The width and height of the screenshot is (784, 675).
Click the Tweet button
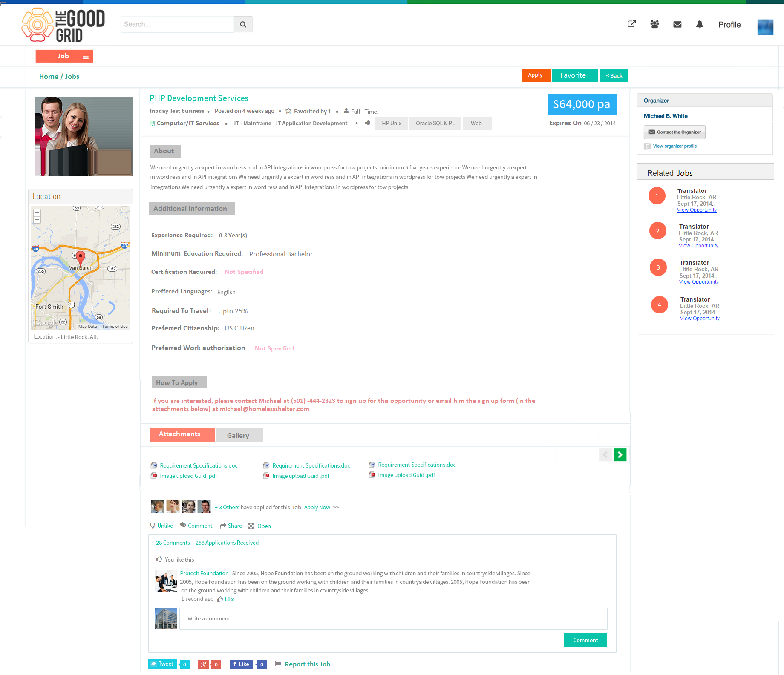tap(163, 664)
